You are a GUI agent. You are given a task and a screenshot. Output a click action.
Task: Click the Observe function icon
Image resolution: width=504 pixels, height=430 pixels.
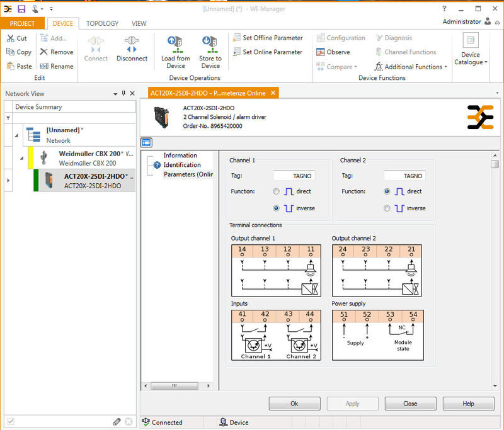[x=321, y=52]
